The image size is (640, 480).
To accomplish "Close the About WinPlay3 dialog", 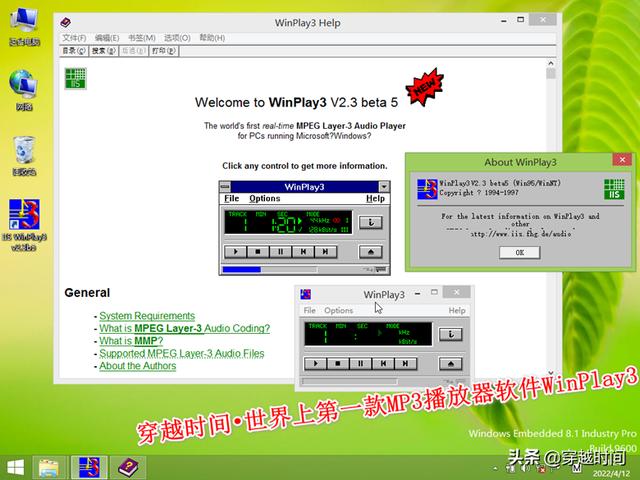I will [x=622, y=160].
